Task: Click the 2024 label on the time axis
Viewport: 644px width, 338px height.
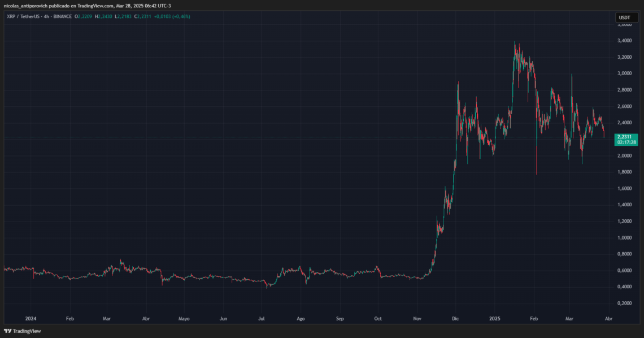Action: 31,318
